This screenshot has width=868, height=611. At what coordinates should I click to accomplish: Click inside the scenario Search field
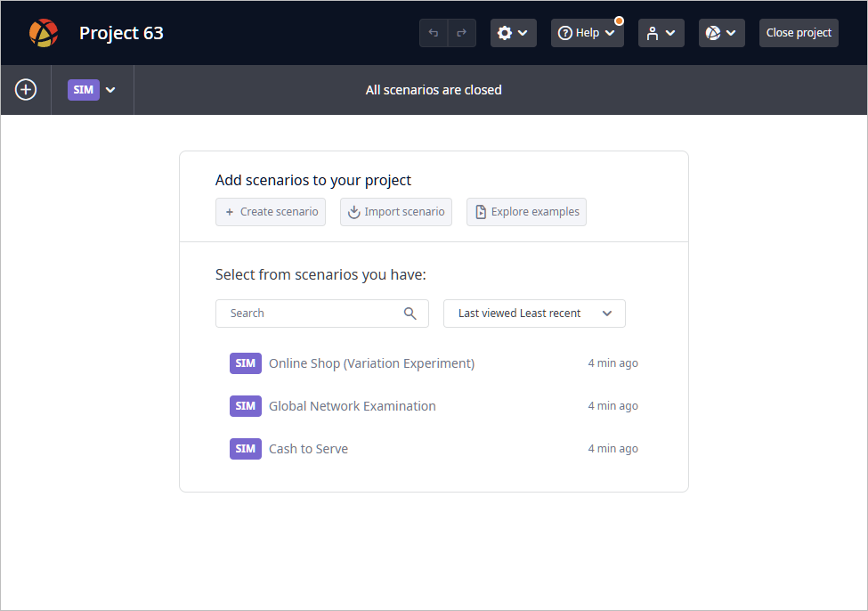point(321,314)
